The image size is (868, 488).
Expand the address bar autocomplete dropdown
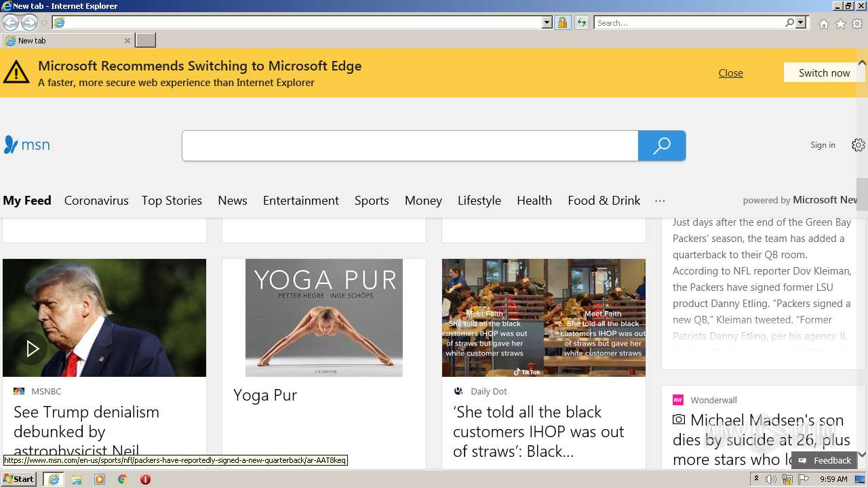click(547, 23)
